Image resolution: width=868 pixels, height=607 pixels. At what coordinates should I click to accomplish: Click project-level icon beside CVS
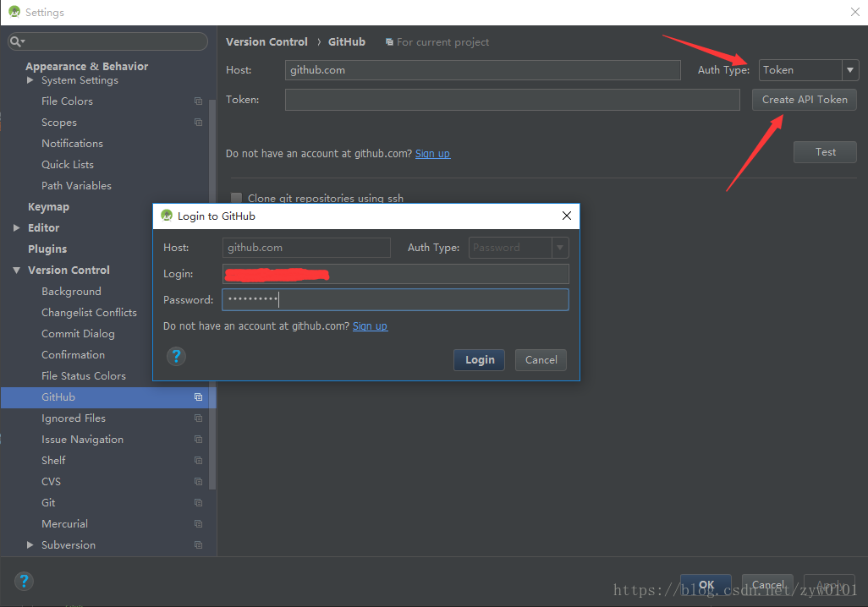pyautogui.click(x=198, y=481)
